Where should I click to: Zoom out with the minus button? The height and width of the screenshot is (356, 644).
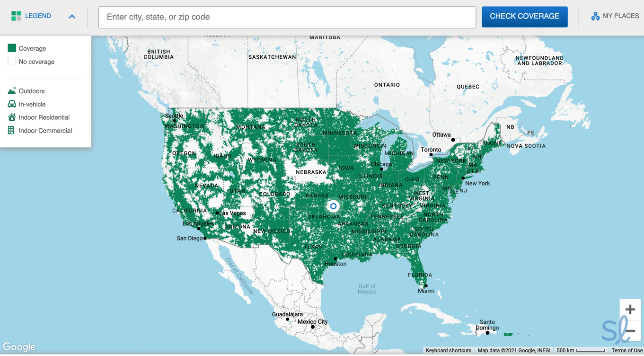[x=630, y=331]
